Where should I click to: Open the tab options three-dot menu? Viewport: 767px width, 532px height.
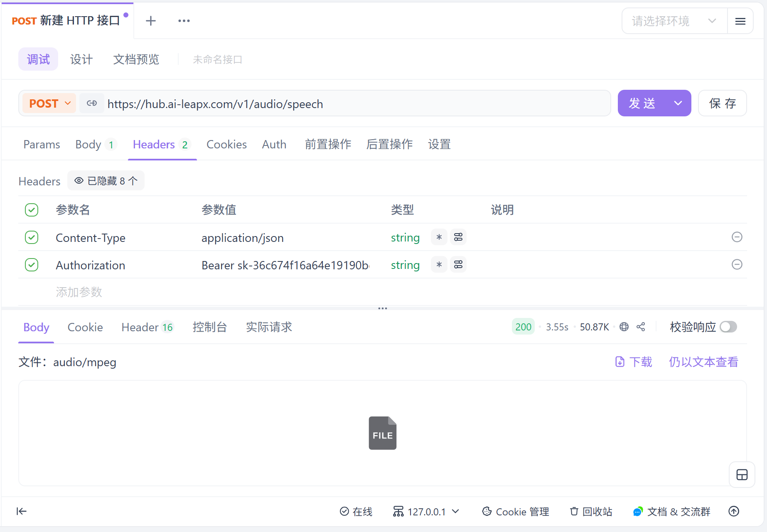pos(184,21)
